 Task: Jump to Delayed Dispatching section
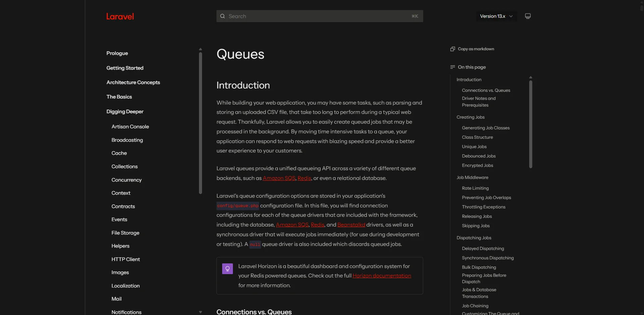pyautogui.click(x=483, y=249)
